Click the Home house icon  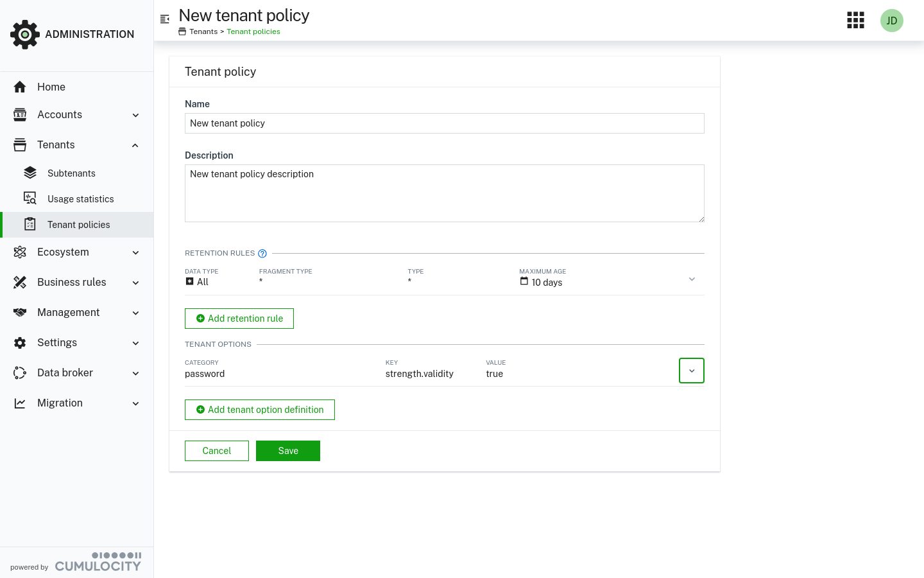[x=20, y=87]
